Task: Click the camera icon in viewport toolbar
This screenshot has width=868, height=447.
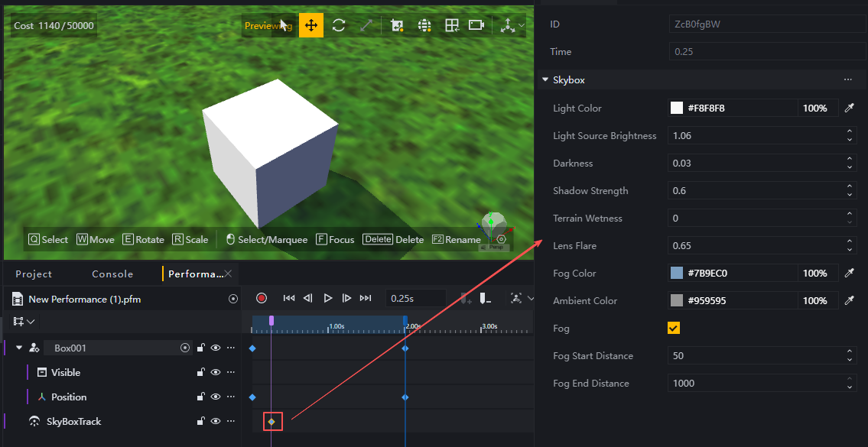Action: tap(476, 25)
